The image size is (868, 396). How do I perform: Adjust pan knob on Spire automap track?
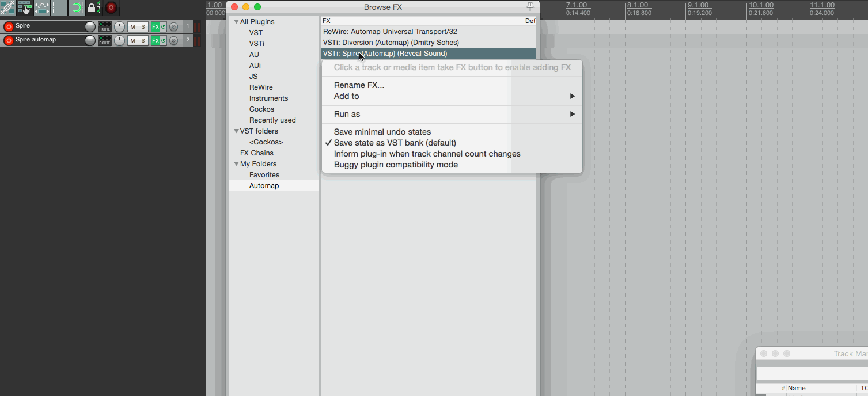(x=119, y=40)
